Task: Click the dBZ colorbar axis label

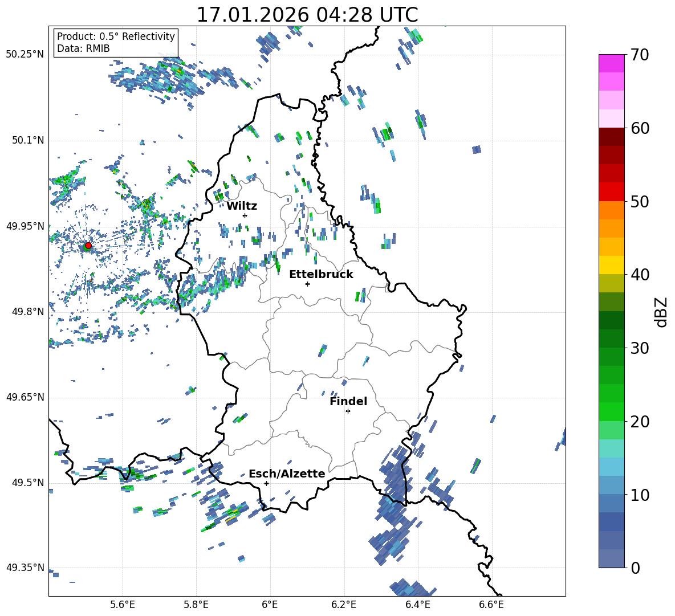Action: [661, 312]
